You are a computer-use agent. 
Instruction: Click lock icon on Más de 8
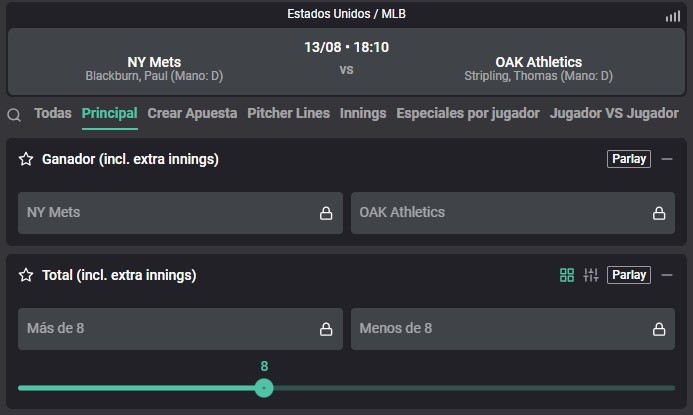click(326, 329)
